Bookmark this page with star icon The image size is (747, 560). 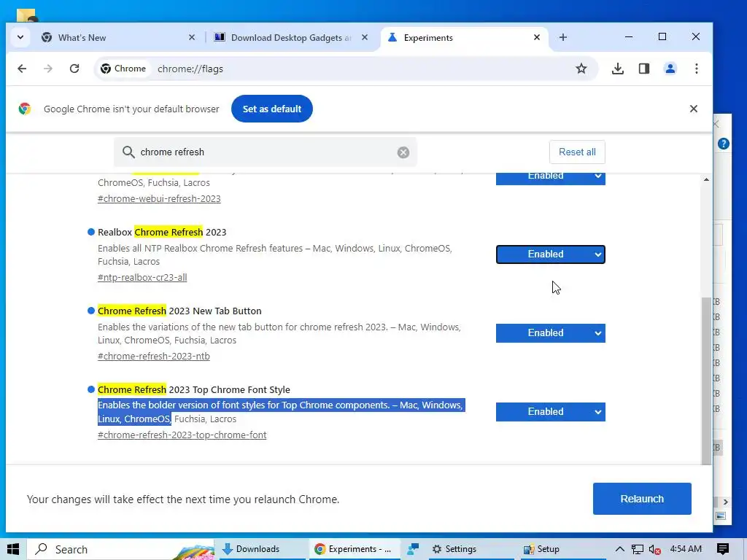581,69
